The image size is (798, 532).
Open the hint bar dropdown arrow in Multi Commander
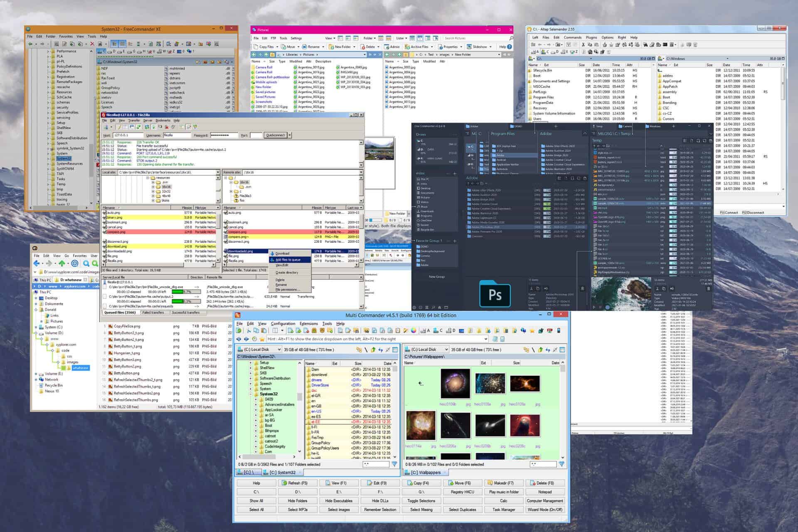pos(485,339)
